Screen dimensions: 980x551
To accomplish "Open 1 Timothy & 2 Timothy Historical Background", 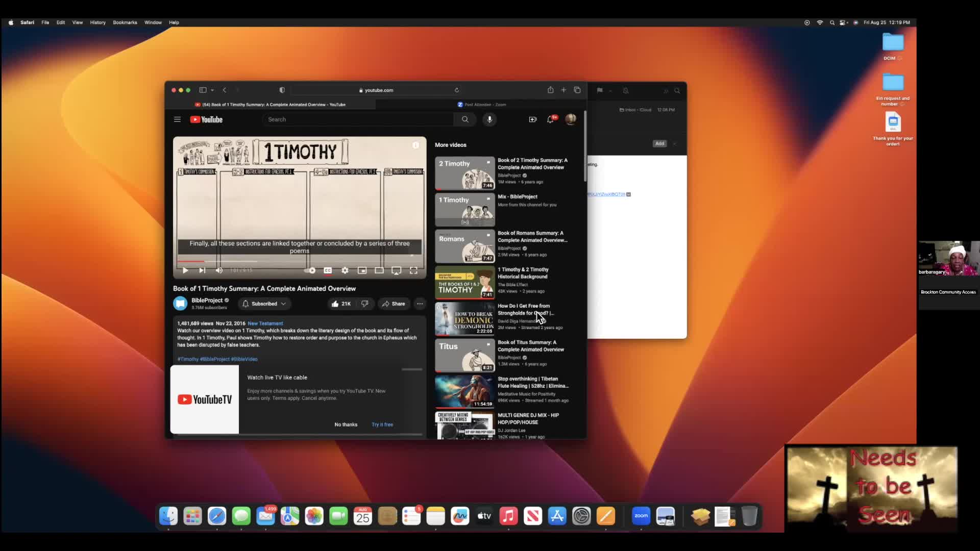I will click(523, 273).
